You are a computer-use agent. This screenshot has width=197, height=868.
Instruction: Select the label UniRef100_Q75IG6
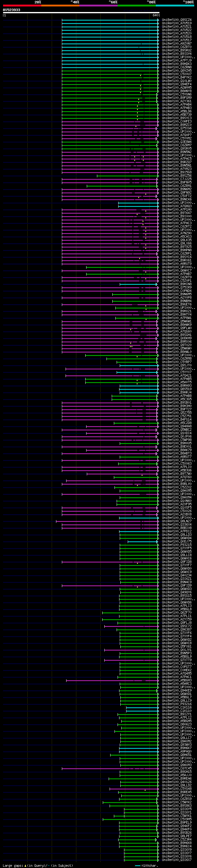point(176,128)
